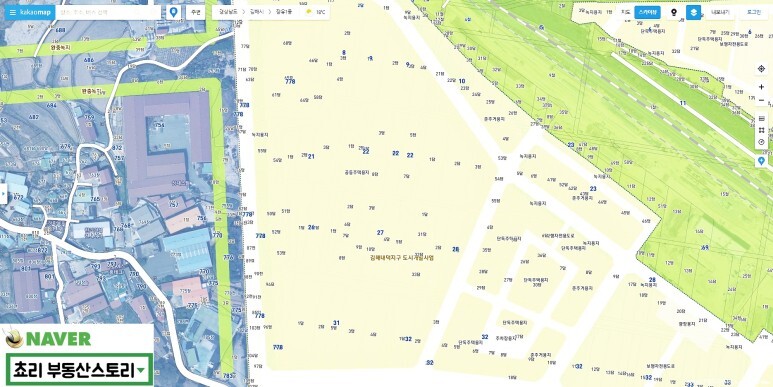The height and width of the screenshot is (387, 773).
Task: Click the weather sun icon showing 12°C
Action: point(309,12)
